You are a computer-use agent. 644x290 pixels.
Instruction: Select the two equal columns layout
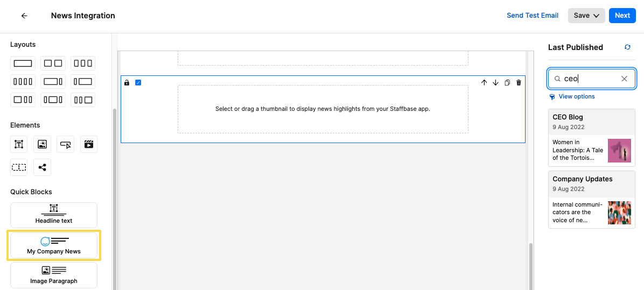click(53, 63)
